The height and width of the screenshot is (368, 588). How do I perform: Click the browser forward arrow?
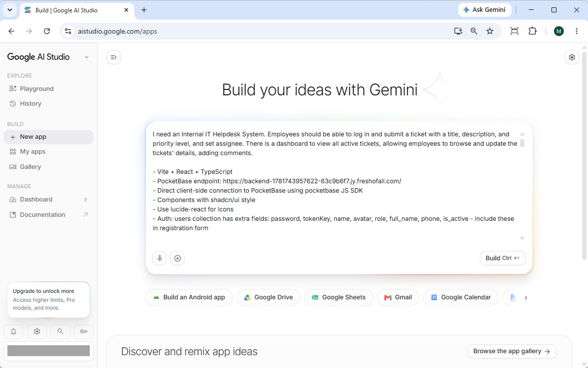(x=29, y=31)
